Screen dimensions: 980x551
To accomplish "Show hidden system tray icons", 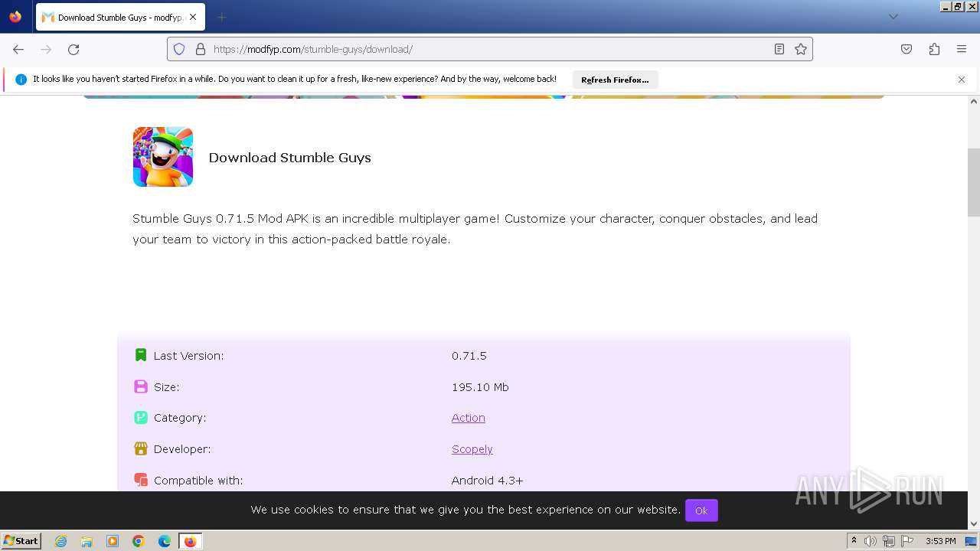I will (854, 541).
